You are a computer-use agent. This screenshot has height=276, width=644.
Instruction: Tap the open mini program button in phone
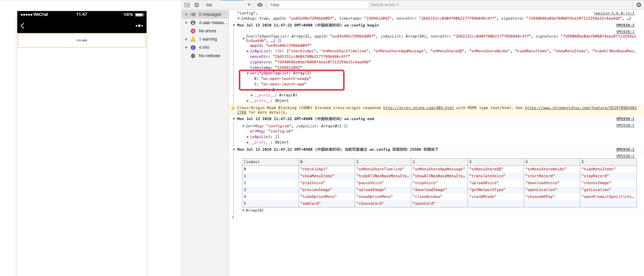[x=82, y=41]
